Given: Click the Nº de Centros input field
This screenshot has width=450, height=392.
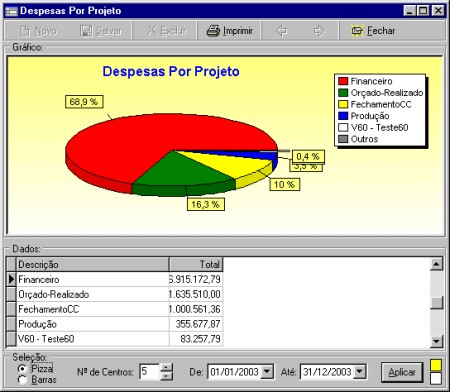Looking at the screenshot, I should click(150, 372).
